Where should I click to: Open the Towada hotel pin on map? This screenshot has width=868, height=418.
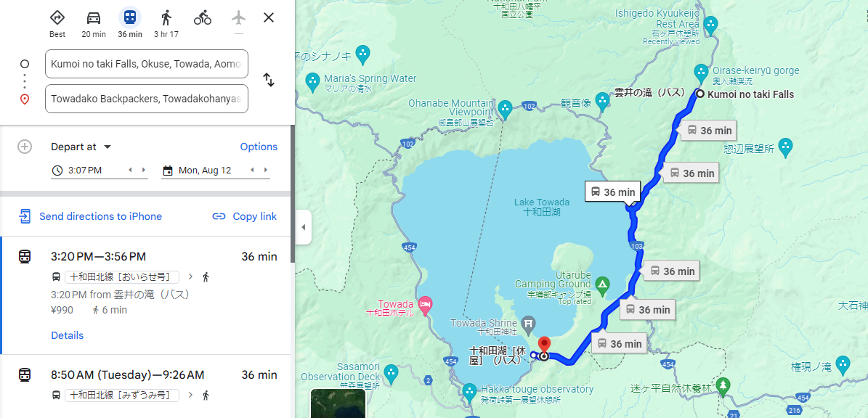pos(425,303)
